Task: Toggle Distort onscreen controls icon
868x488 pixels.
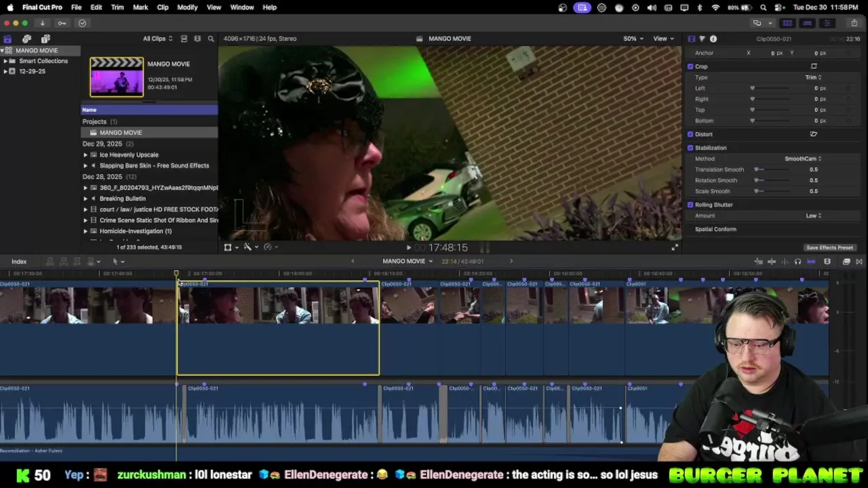Action: (814, 134)
